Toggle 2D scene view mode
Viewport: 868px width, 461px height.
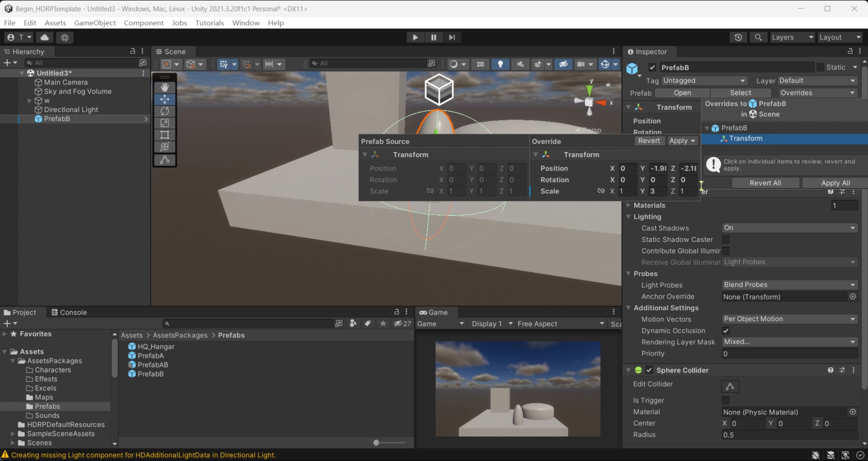coord(480,64)
